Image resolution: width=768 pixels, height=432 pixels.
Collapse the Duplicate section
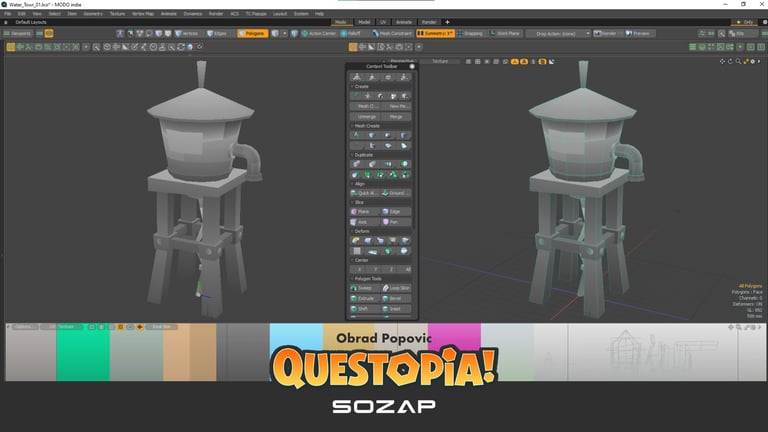click(362, 155)
